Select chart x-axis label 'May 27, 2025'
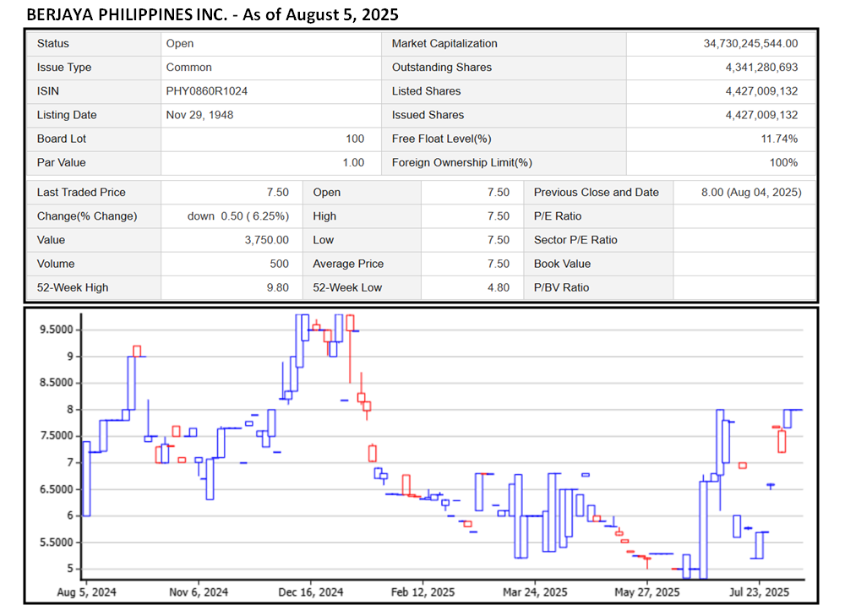Screen dimensions: 845x616 point(647,592)
